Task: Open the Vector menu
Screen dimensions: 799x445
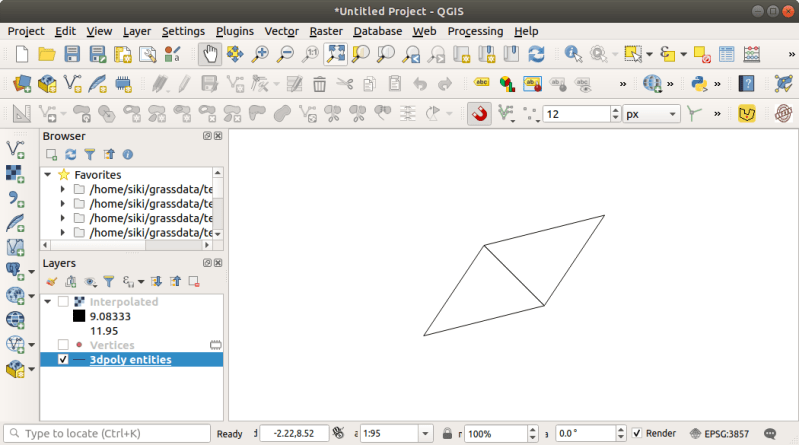Action: tap(281, 31)
